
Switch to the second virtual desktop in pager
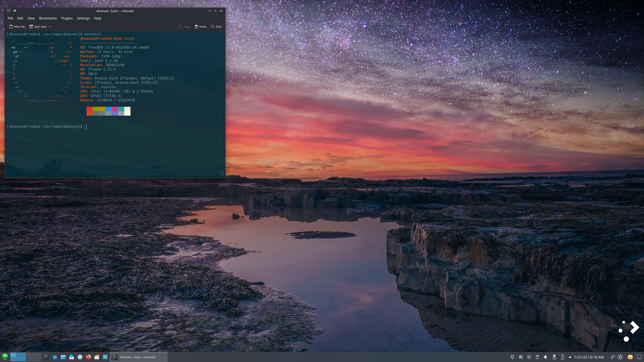click(34, 357)
